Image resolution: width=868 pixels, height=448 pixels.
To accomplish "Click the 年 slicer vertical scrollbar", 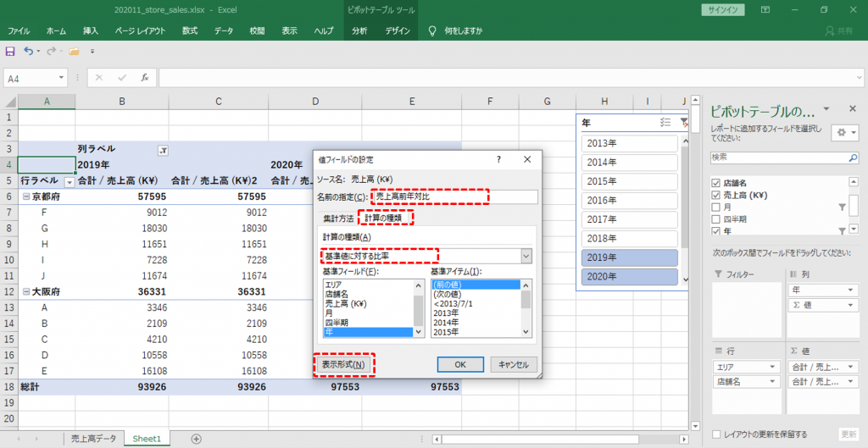I will pyautogui.click(x=685, y=208).
